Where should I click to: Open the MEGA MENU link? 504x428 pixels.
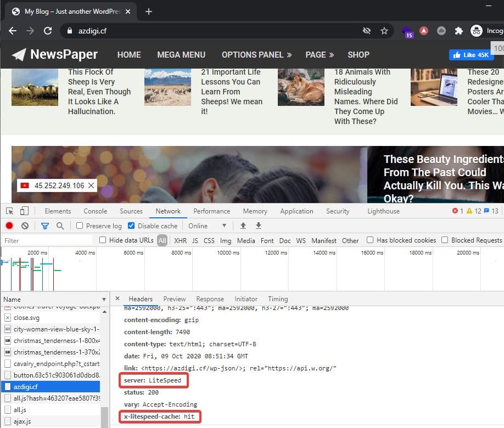point(181,55)
